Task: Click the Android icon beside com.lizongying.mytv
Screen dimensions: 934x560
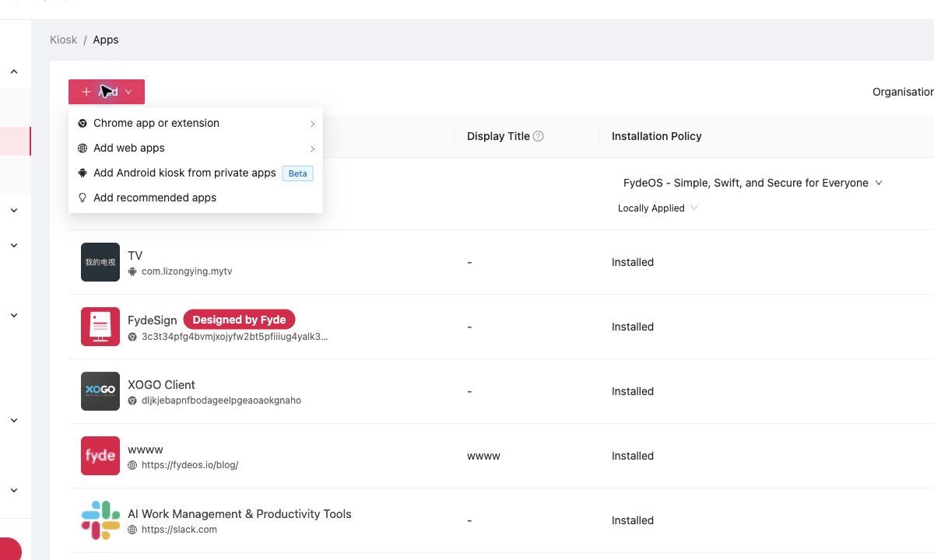Action: [x=133, y=271]
